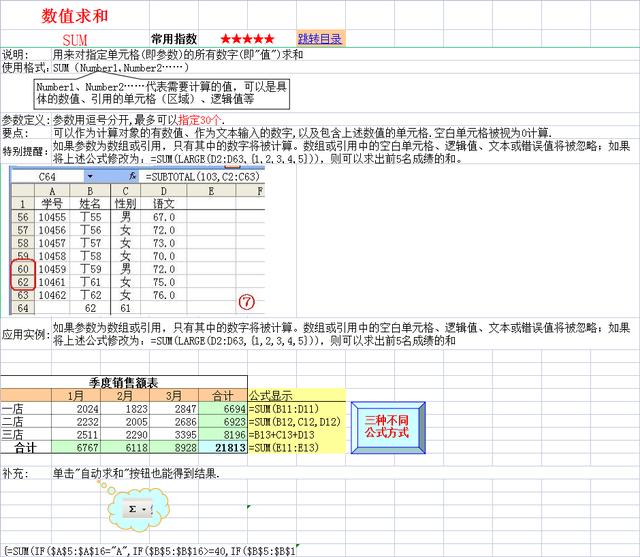Click the AutoSum sigma icon in the cloud callout
The height and width of the screenshot is (557, 640).
click(132, 509)
